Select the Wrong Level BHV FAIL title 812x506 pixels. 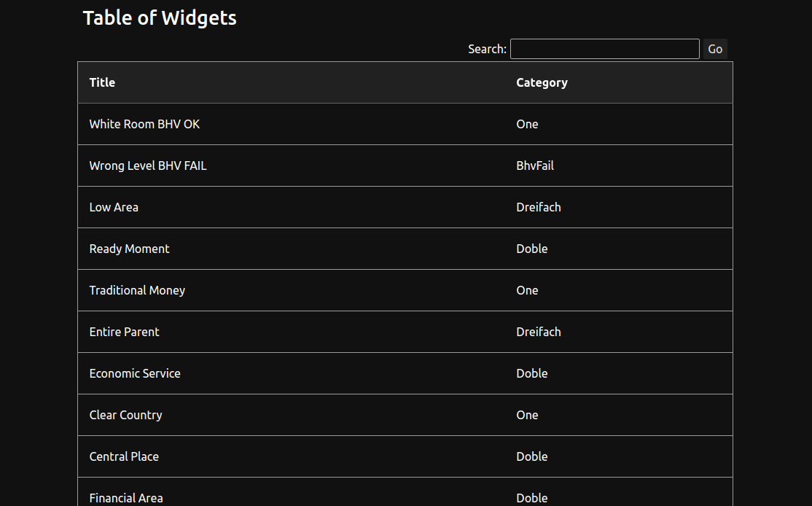pyautogui.click(x=148, y=166)
